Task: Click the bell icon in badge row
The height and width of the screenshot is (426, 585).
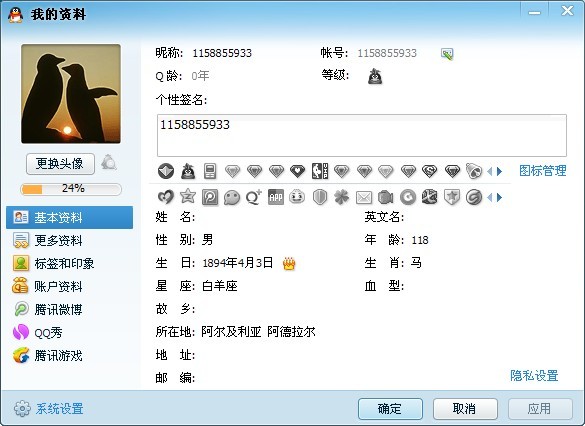Action: pyautogui.click(x=474, y=171)
